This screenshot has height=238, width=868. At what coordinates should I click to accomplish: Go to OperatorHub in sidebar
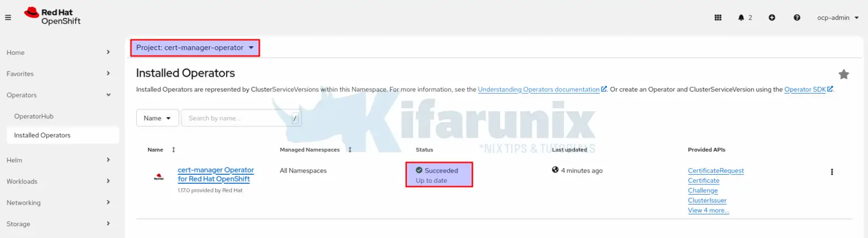click(x=34, y=116)
